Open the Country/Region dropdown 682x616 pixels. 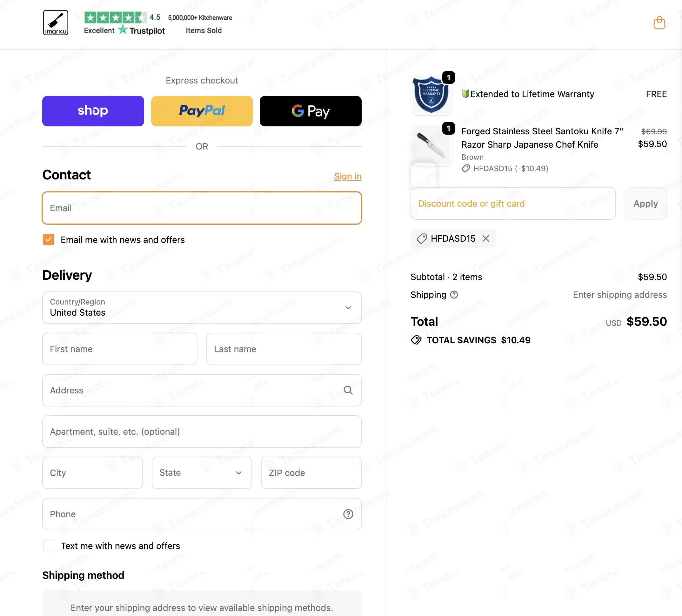click(202, 307)
